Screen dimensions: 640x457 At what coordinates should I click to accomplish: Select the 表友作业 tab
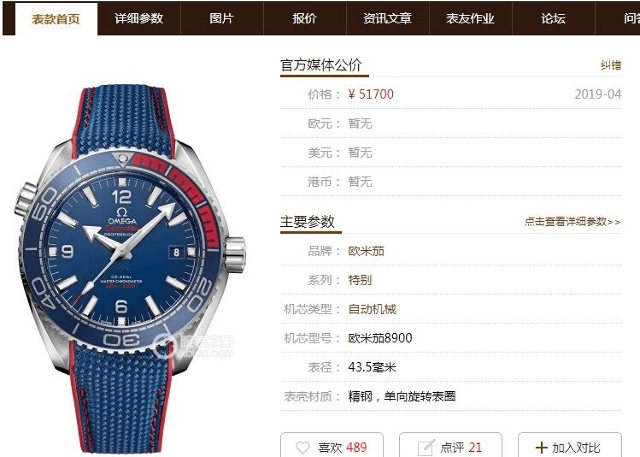click(471, 18)
